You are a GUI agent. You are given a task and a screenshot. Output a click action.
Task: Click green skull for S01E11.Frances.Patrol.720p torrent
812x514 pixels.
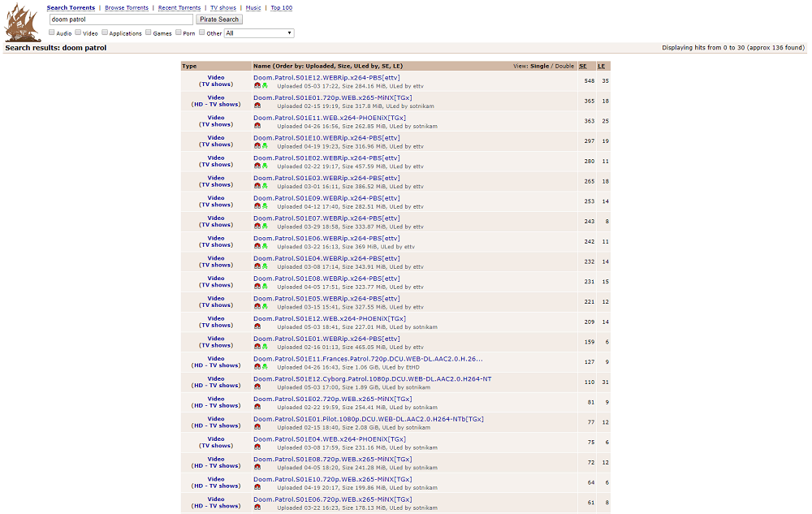[265, 367]
